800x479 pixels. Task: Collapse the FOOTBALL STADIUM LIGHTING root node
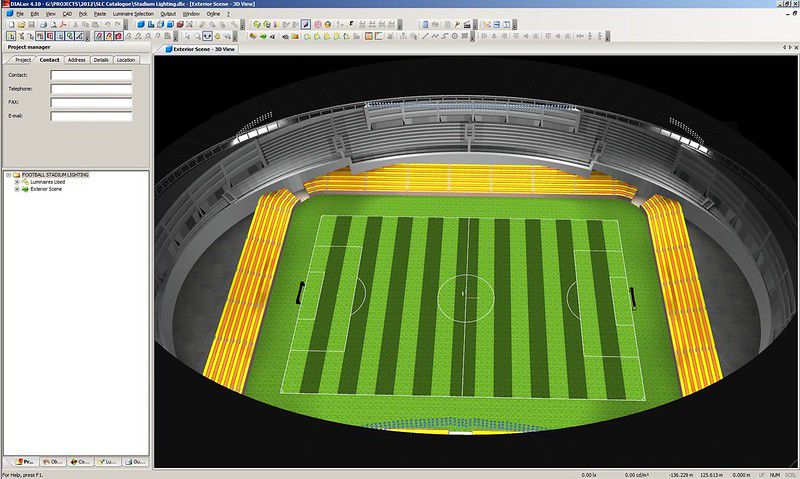pos(8,175)
